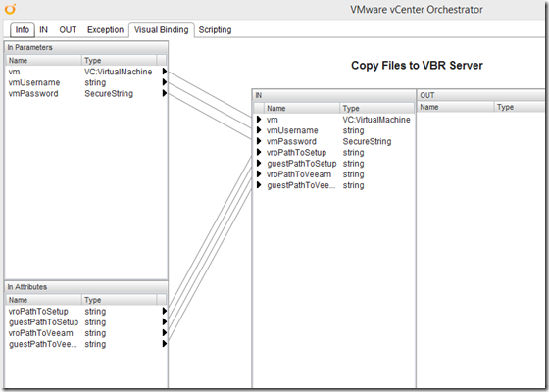Switch to the OUT tab

tap(68, 29)
